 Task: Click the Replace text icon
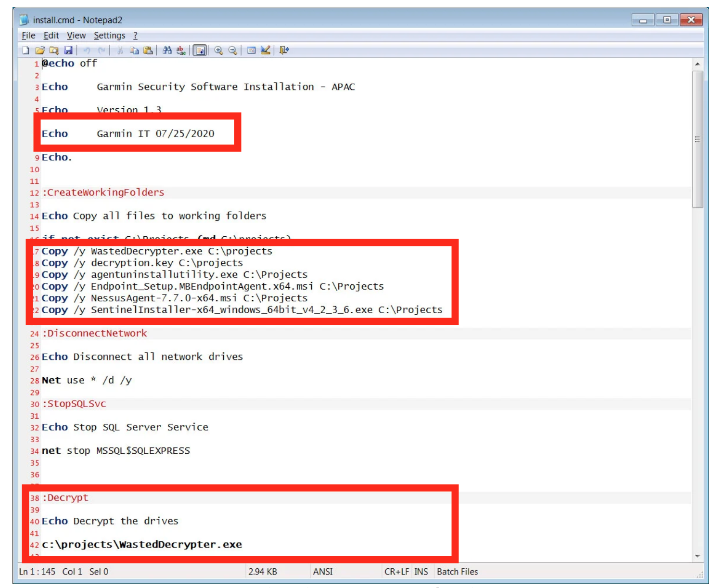tap(181, 51)
